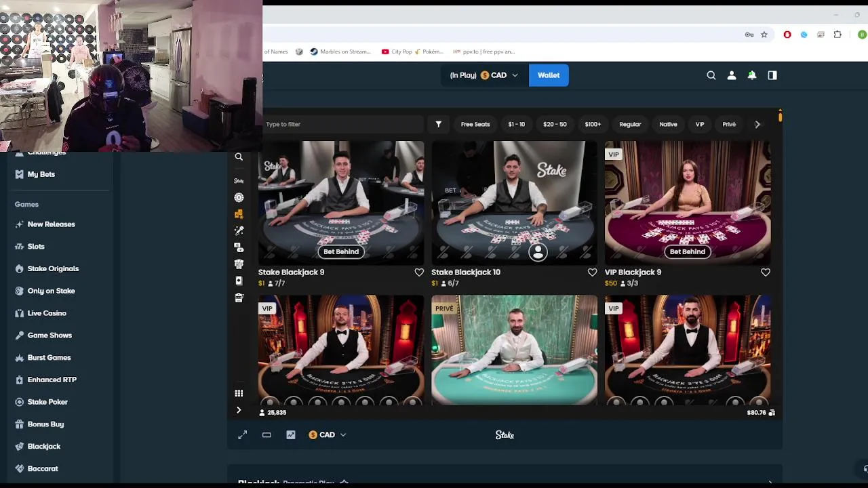868x488 pixels.
Task: Open Baccarat from sidebar
Action: [x=43, y=468]
